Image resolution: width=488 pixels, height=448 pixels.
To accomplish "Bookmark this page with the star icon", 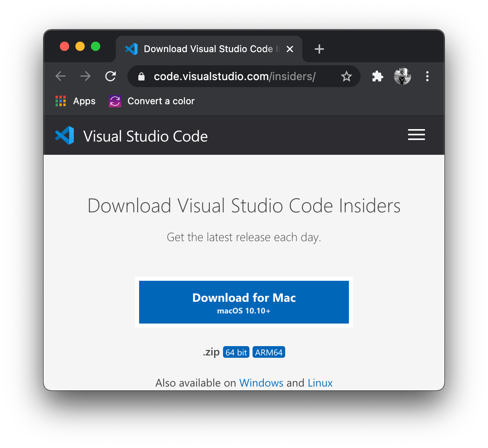I will 346,76.
